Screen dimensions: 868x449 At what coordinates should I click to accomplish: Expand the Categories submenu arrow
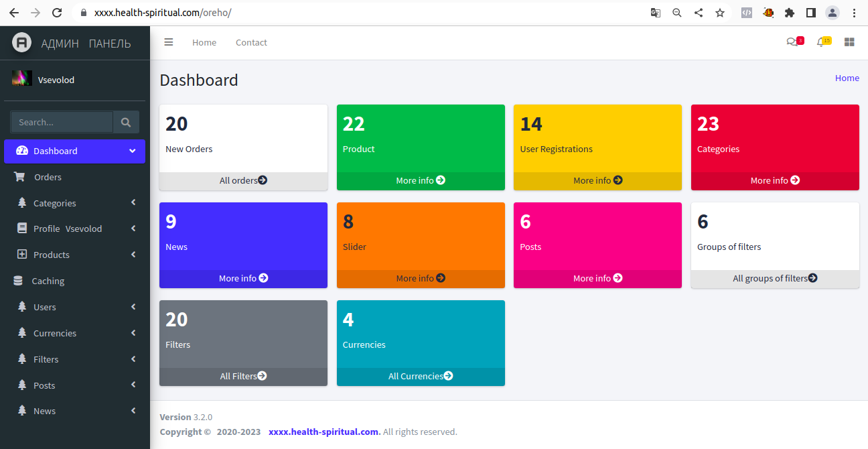133,202
